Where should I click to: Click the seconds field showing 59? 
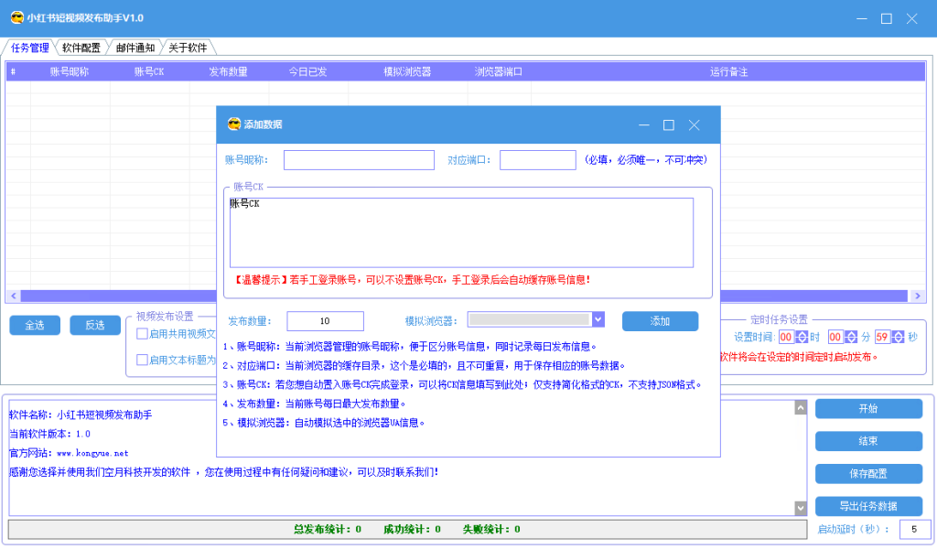(x=883, y=337)
